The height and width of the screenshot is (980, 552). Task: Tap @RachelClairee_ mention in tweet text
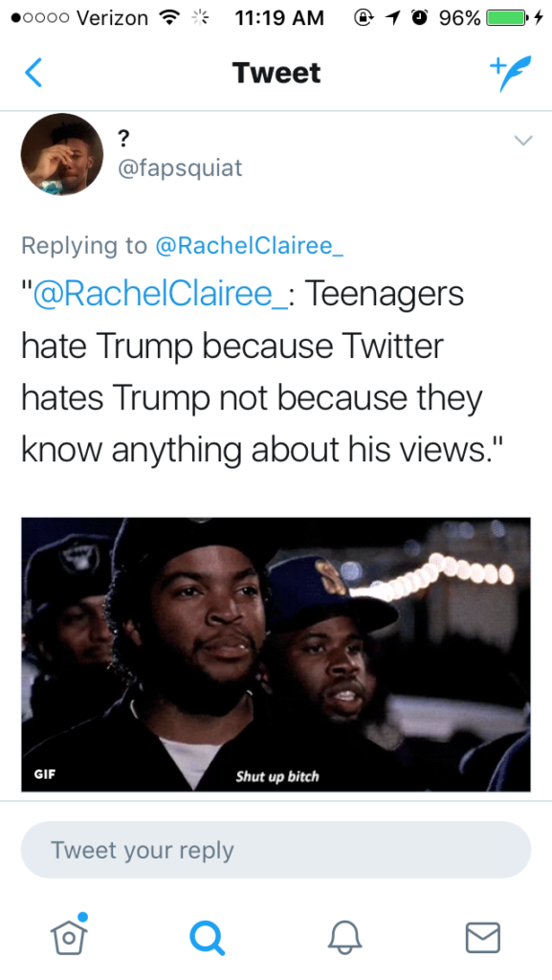(161, 294)
